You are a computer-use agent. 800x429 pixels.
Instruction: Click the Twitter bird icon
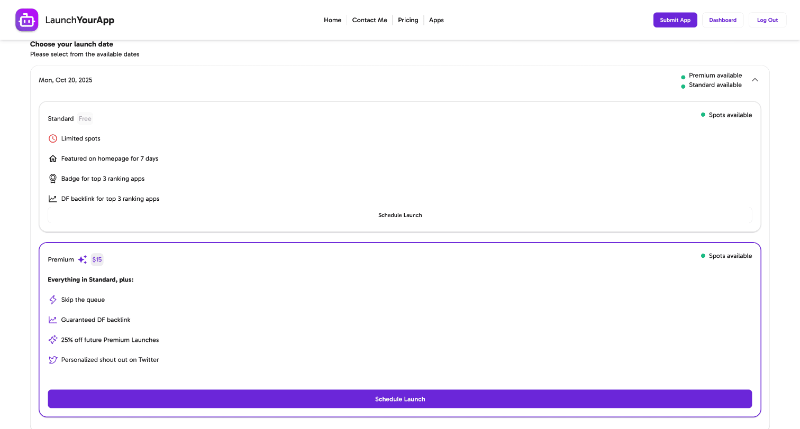coord(53,359)
